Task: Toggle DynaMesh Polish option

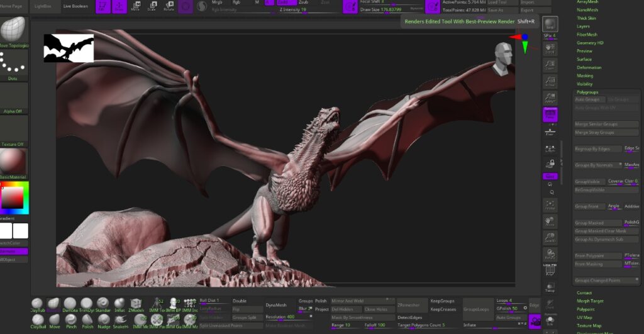Action: (x=321, y=301)
